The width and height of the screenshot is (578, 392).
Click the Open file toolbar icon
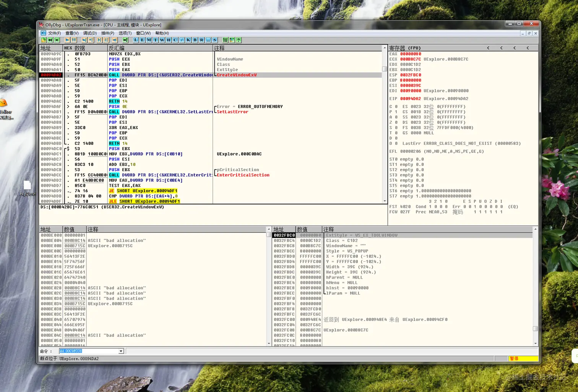(44, 40)
